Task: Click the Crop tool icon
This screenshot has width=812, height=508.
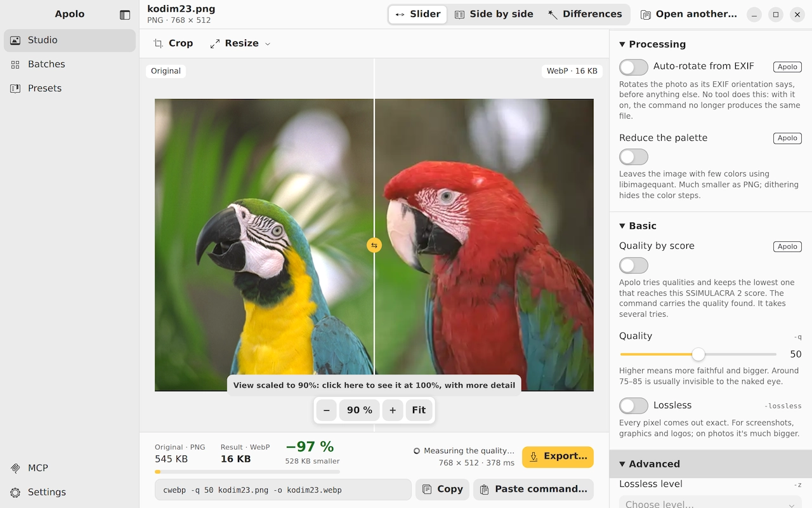Action: (x=158, y=43)
